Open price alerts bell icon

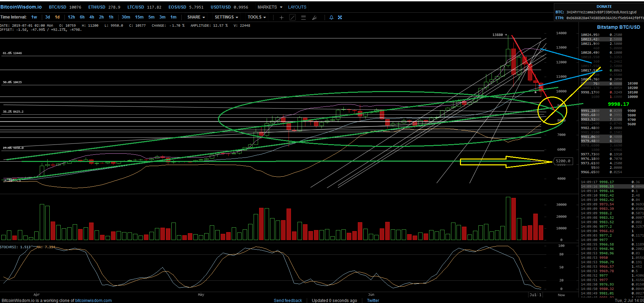(x=331, y=17)
